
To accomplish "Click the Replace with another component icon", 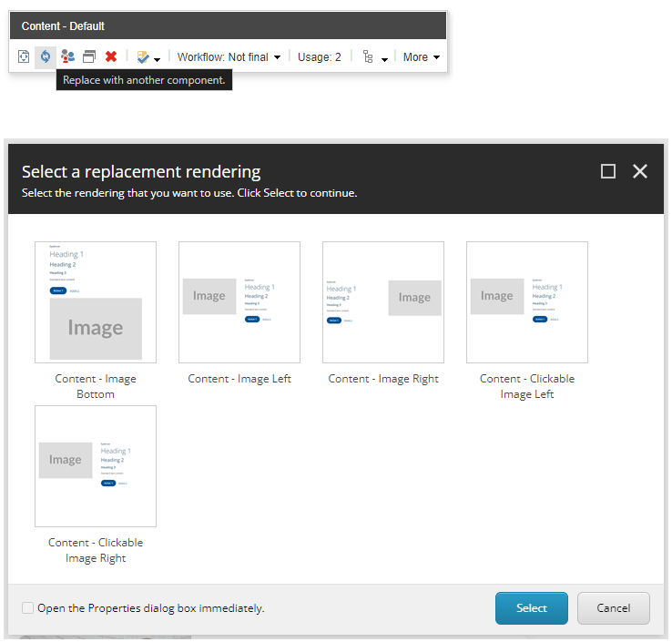I will pyautogui.click(x=45, y=56).
